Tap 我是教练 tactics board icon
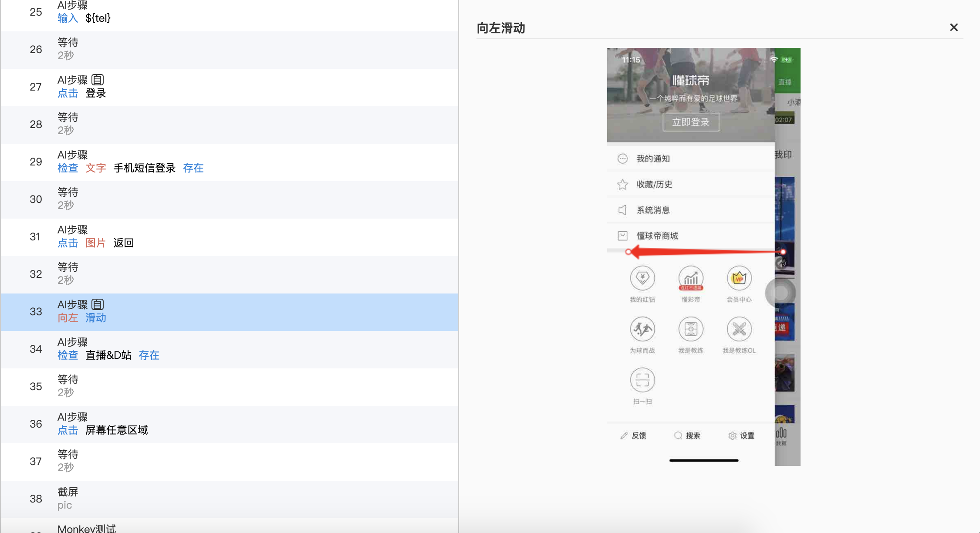The image size is (980, 533). [x=691, y=329]
